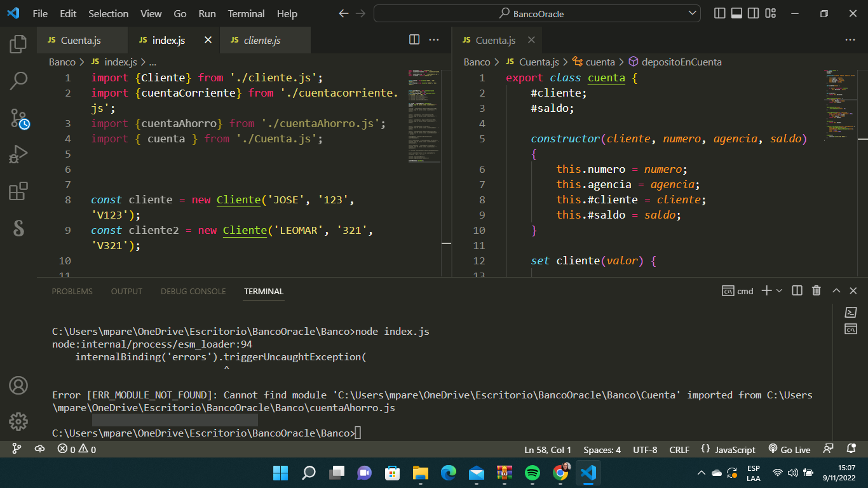Viewport: 868px width, 488px height.
Task: Open the Explorer view in activity bar
Action: pos(18,44)
